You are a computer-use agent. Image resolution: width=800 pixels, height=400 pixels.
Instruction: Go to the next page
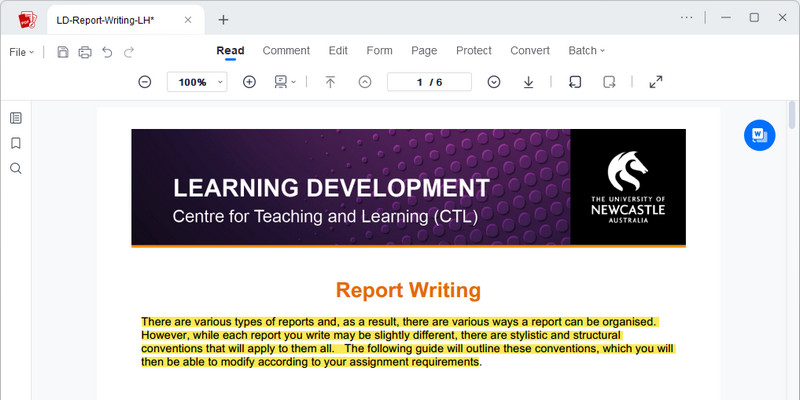coord(493,82)
